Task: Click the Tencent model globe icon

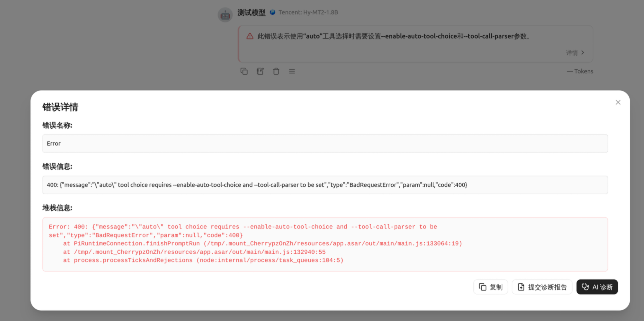Action: [x=272, y=12]
